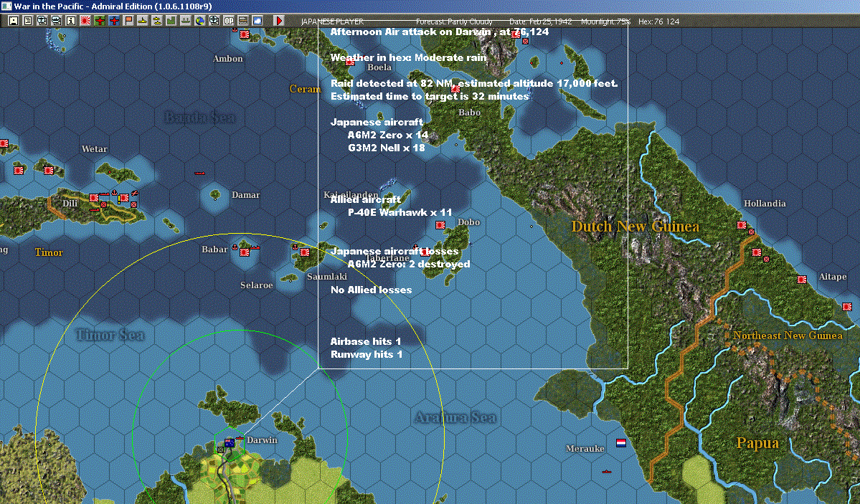Click the anchor port icon at Babar

[x=235, y=247]
